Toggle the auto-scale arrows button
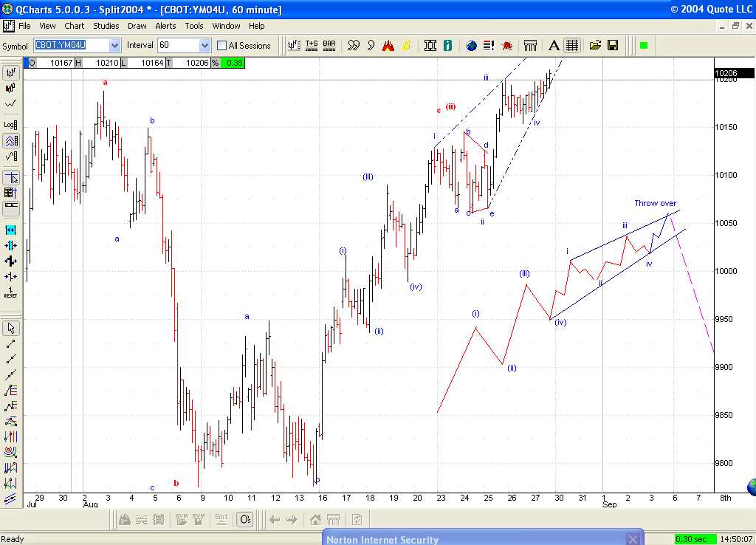 [10, 141]
